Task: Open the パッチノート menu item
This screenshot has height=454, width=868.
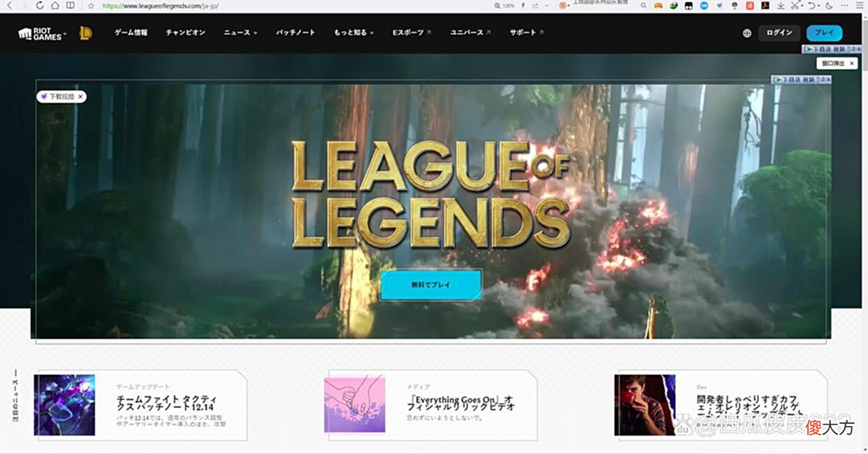Action: [x=296, y=32]
